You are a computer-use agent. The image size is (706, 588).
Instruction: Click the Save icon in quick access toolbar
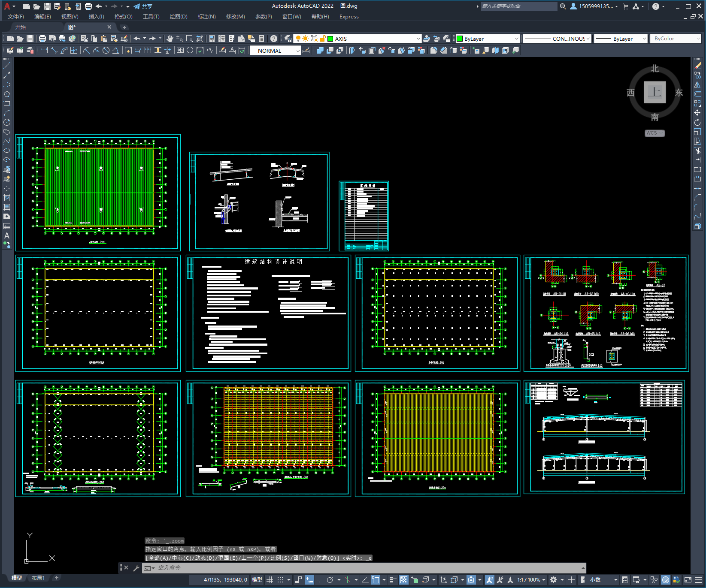[47, 6]
